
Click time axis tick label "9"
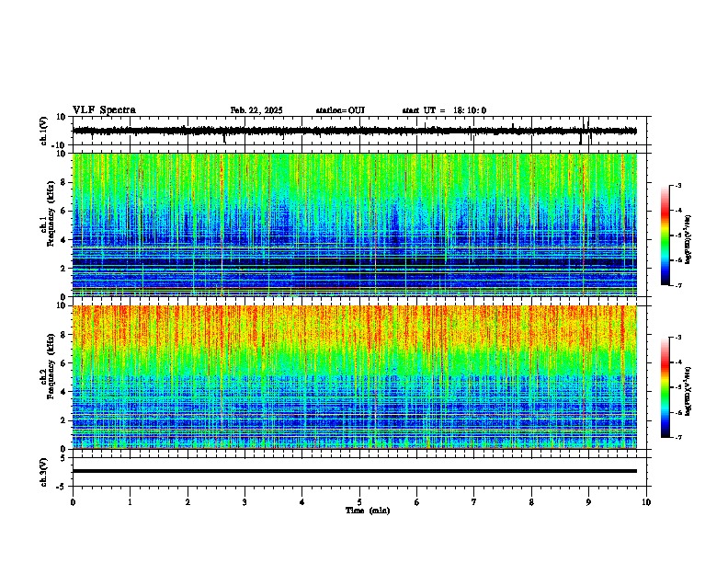(588, 502)
